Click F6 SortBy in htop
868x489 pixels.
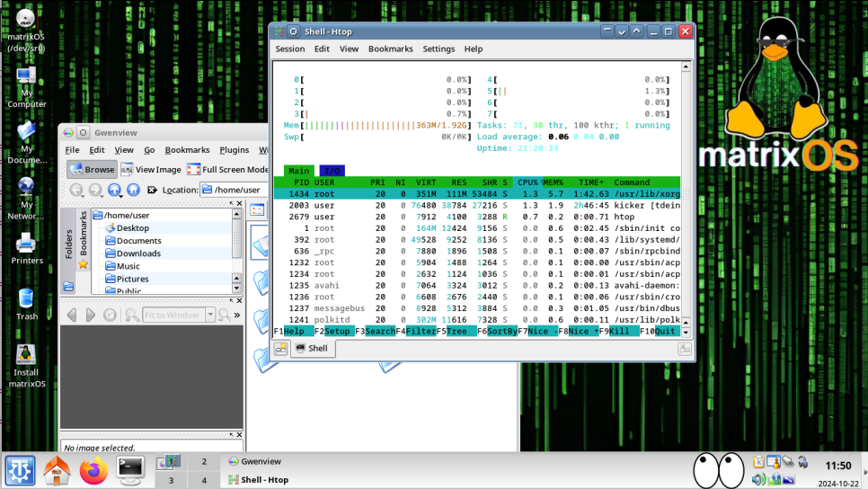497,331
